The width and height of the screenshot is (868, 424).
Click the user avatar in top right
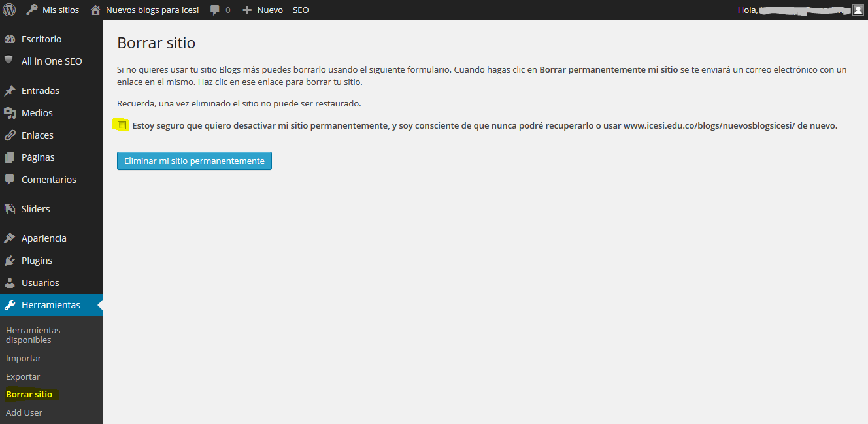point(858,10)
